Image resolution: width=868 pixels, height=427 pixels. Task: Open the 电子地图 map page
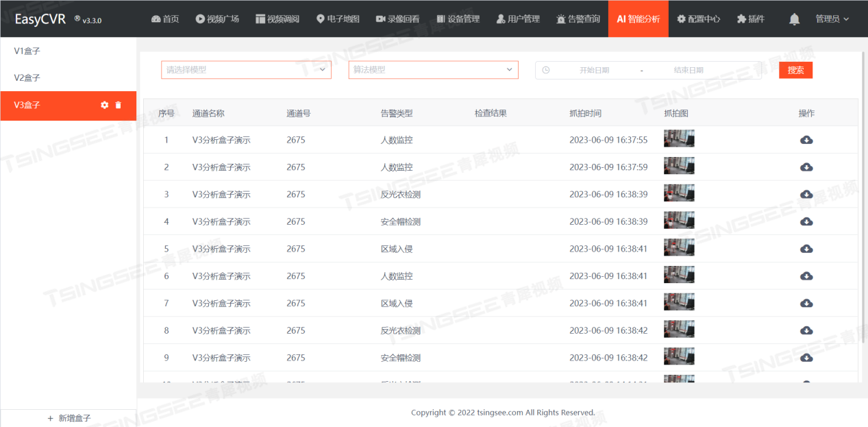[338, 19]
